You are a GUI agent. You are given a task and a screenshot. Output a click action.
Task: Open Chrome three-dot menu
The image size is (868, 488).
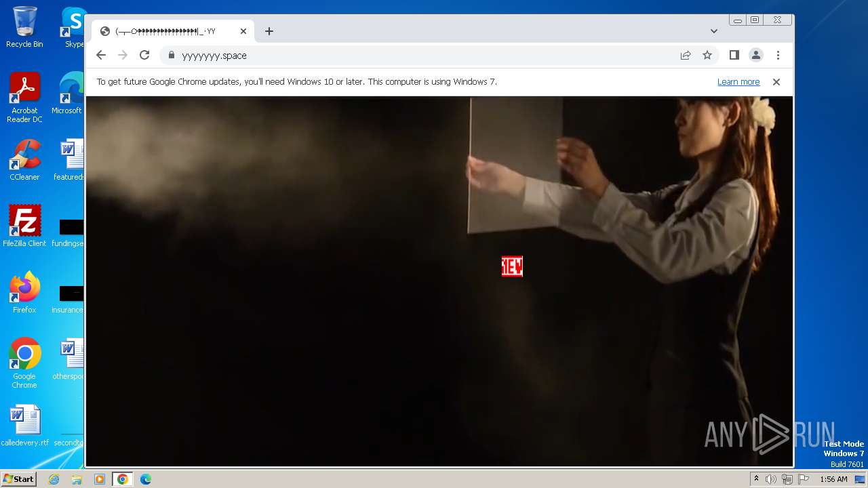point(778,55)
